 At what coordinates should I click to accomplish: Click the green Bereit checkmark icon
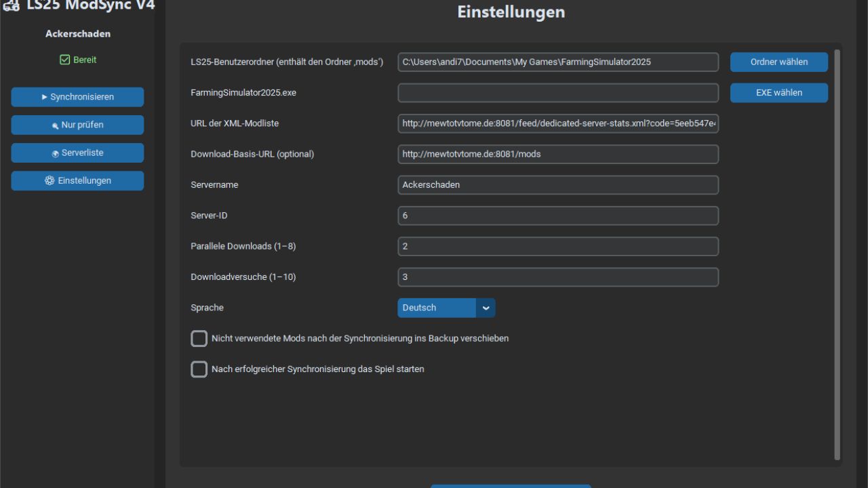point(65,60)
